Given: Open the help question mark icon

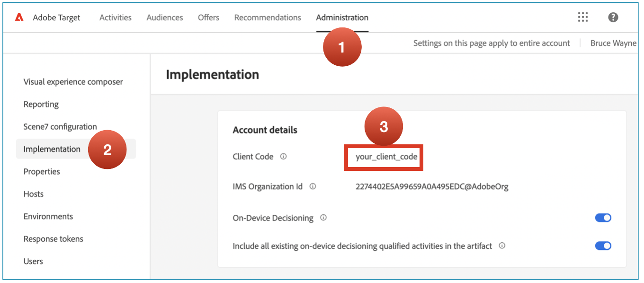Looking at the screenshot, I should click(x=613, y=18).
